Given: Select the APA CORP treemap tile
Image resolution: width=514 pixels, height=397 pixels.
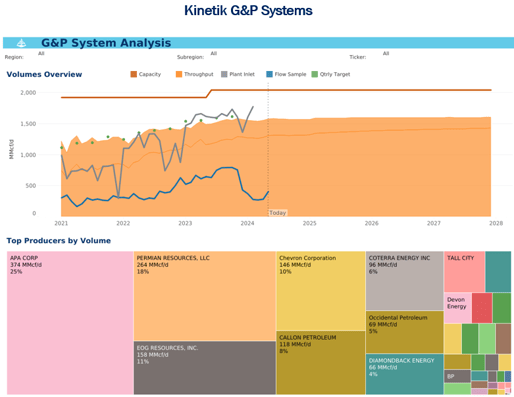Looking at the screenshot, I should click(x=70, y=323).
